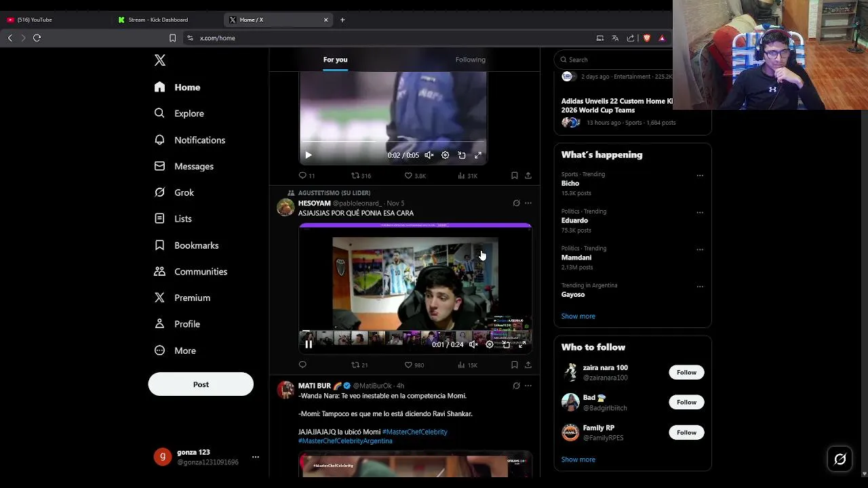Image resolution: width=868 pixels, height=488 pixels.
Task: Open the MATI BUR post's three-dot menu
Action: pos(528,386)
